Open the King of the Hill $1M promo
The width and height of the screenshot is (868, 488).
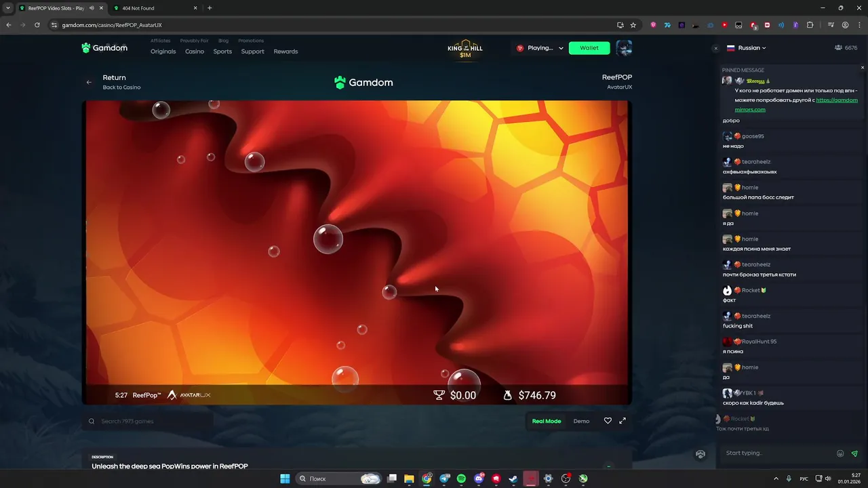point(465,50)
